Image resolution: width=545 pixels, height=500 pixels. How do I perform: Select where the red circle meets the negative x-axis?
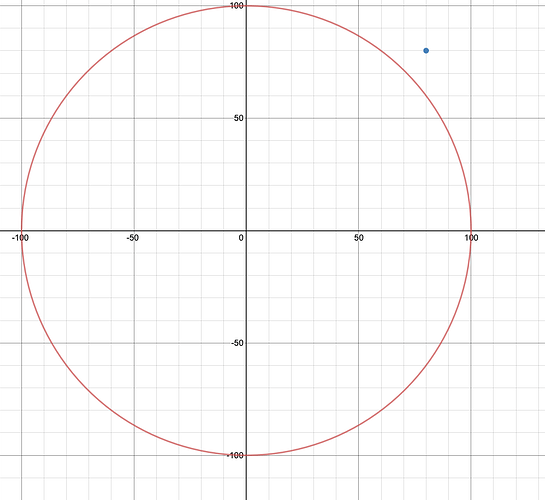(x=22, y=230)
